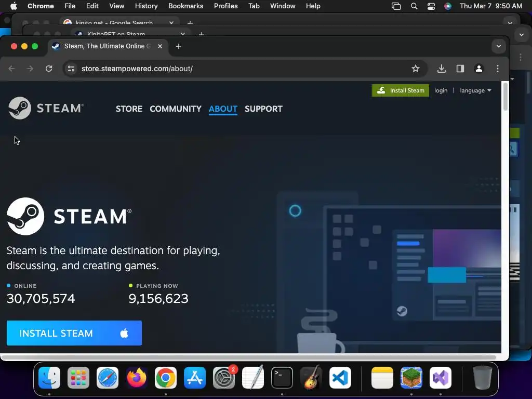Open a new tab with plus button
The width and height of the screenshot is (532, 399).
tap(179, 46)
